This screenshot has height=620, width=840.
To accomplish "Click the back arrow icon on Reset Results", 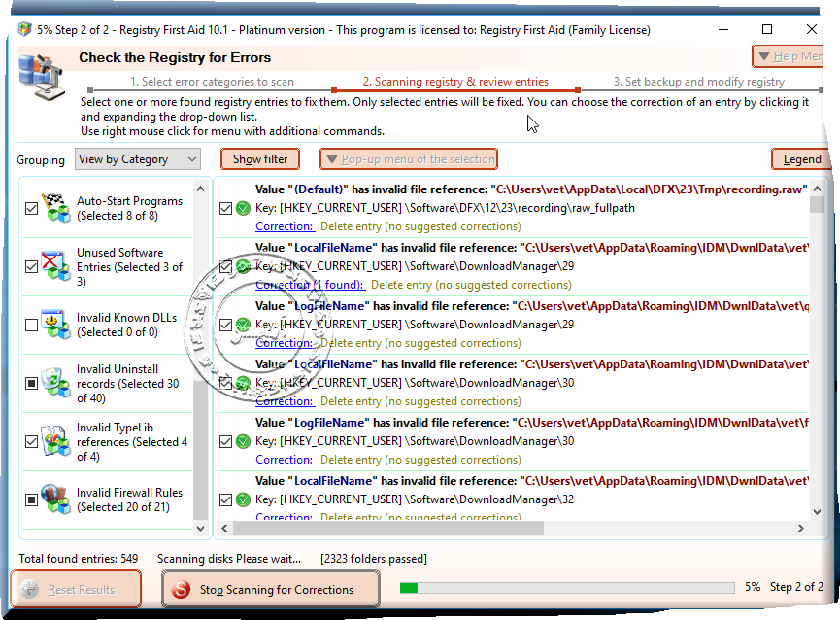I will pos(29,590).
